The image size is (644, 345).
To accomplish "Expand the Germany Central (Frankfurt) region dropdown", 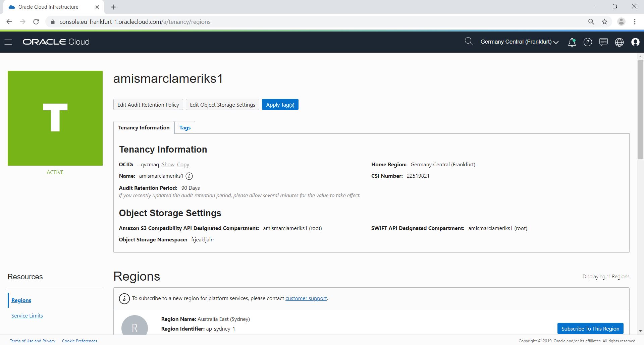I will pos(519,42).
